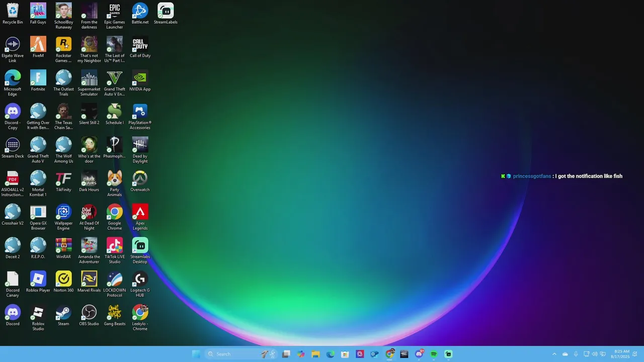Image resolution: width=644 pixels, height=362 pixels.
Task: Select the NVIDIA App desktop icon
Action: point(140,80)
